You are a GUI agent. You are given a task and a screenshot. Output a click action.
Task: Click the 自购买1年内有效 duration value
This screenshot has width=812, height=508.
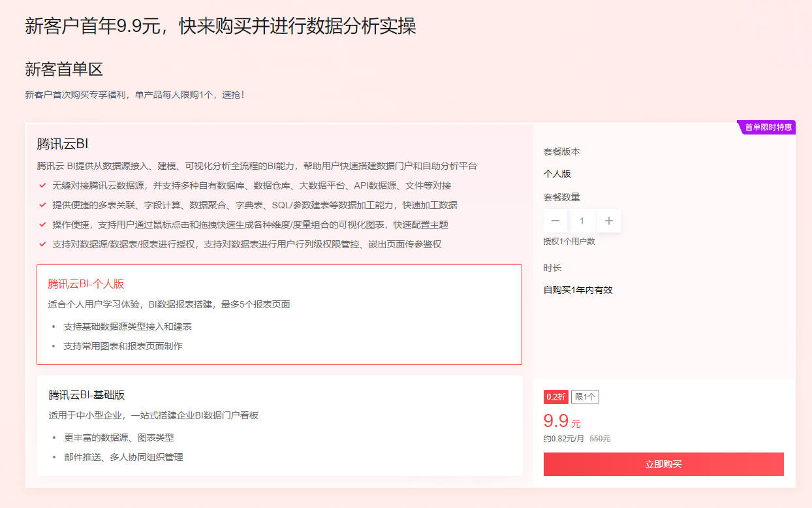click(578, 290)
